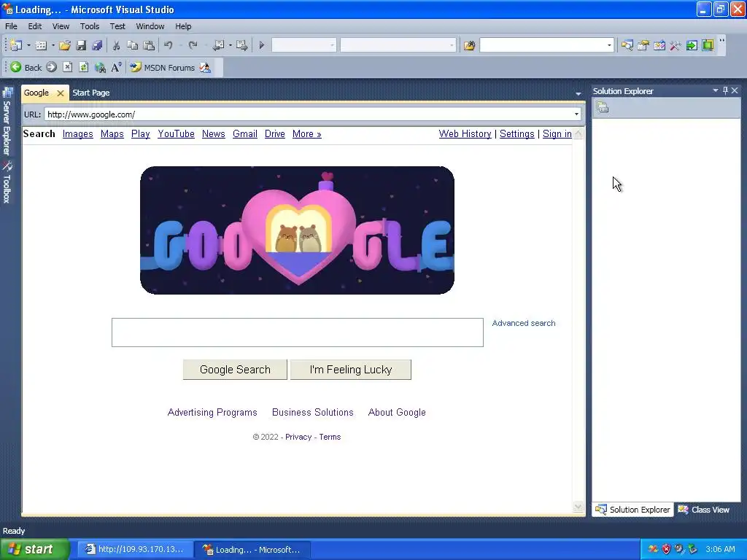This screenshot has width=747, height=560.
Task: Expand the Add New Item dropdown arrow
Action: pyautogui.click(x=53, y=45)
